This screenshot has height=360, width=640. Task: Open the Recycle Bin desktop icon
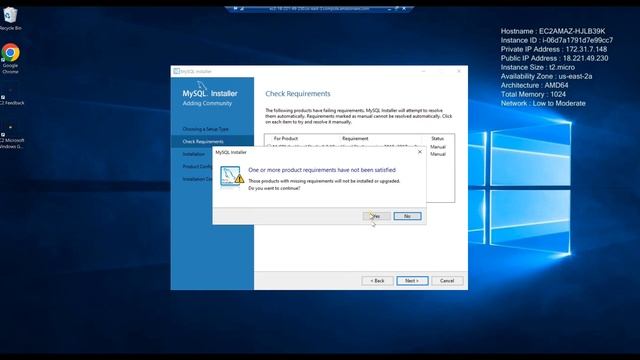(10, 18)
